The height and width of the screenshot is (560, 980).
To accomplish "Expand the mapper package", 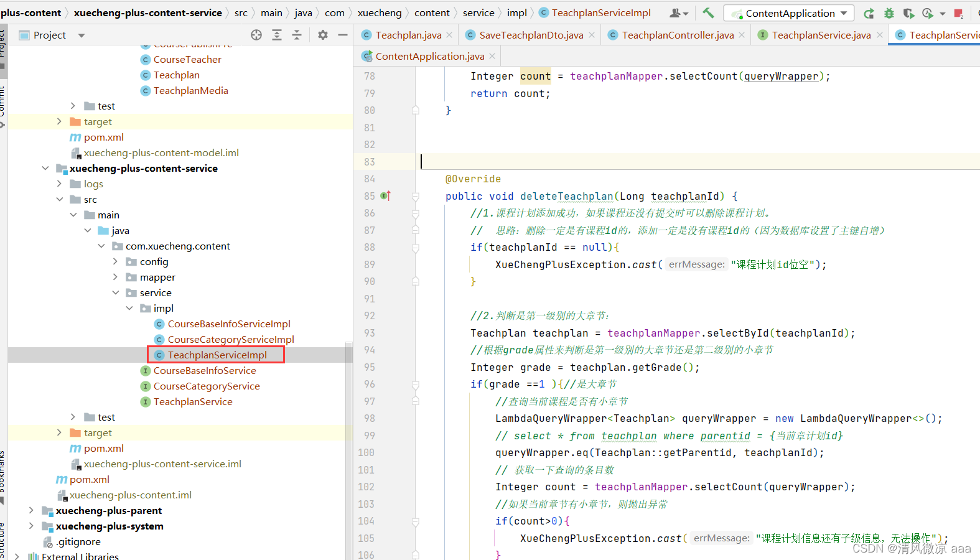I will click(115, 278).
